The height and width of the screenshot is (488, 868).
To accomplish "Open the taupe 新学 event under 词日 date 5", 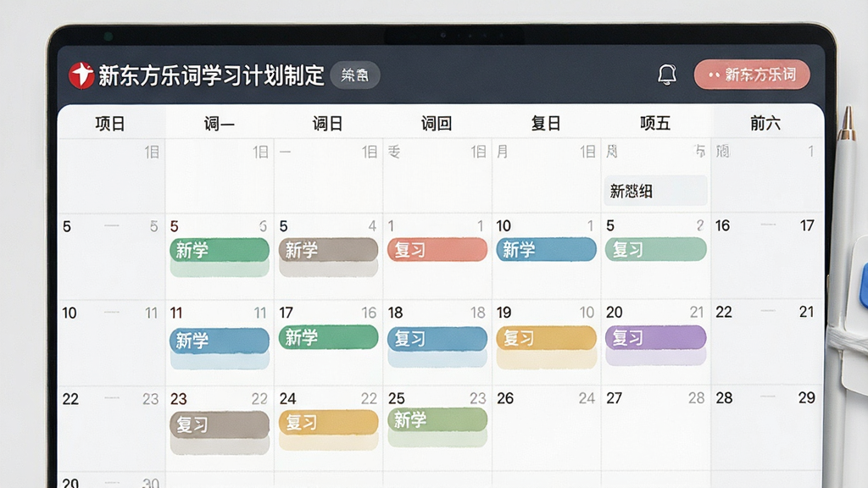I will pyautogui.click(x=328, y=250).
